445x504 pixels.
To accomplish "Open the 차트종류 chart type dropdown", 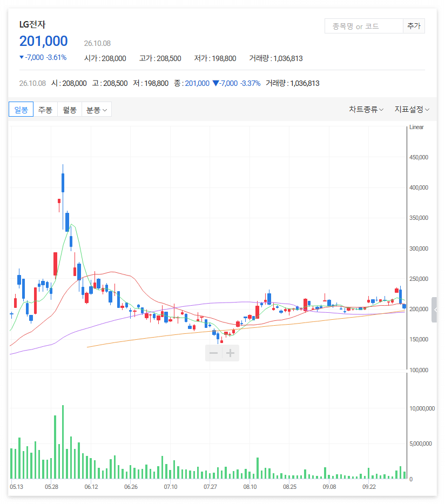I will click(x=366, y=109).
